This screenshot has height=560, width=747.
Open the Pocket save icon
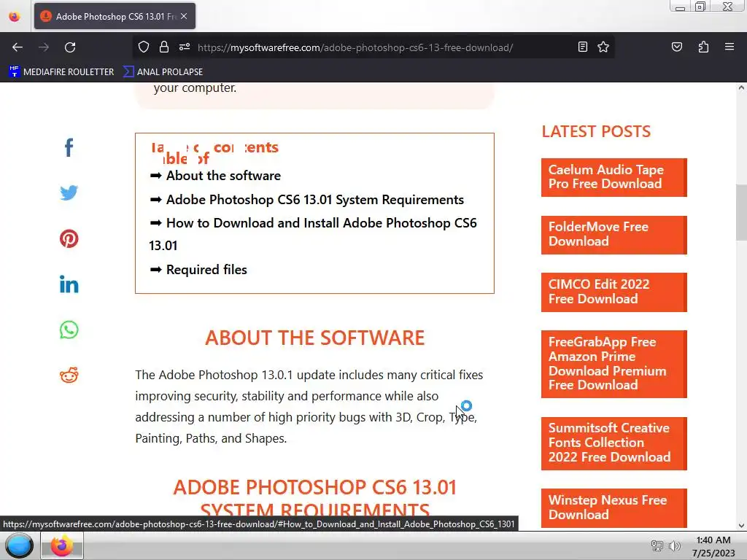(676, 47)
